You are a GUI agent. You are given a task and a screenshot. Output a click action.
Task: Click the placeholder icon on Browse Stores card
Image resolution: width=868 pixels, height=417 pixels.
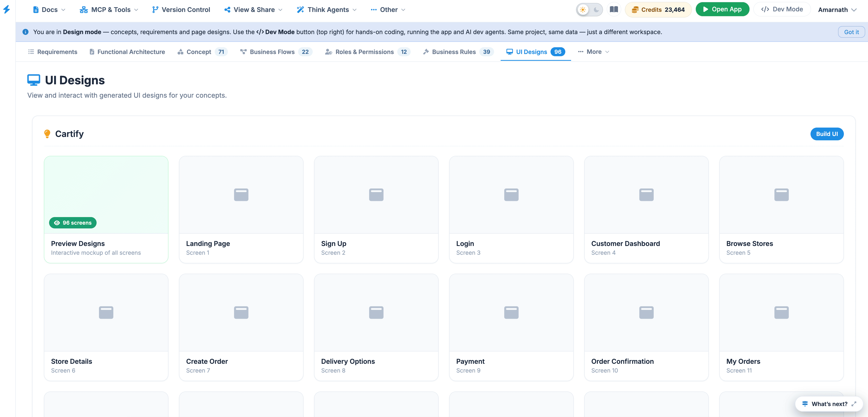click(782, 195)
